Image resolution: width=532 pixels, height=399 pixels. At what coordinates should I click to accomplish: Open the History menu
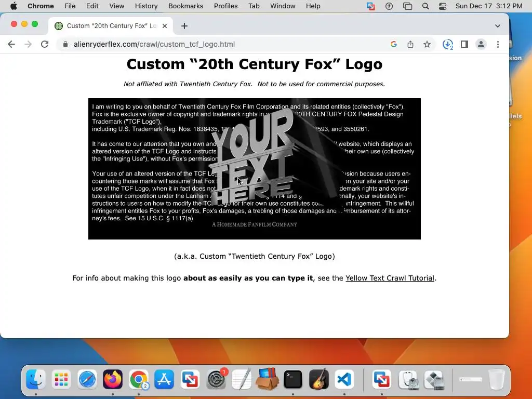pyautogui.click(x=146, y=6)
